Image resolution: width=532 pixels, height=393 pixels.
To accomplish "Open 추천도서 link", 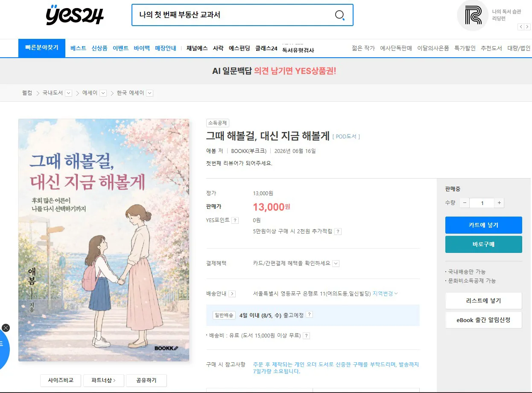I will click(491, 48).
